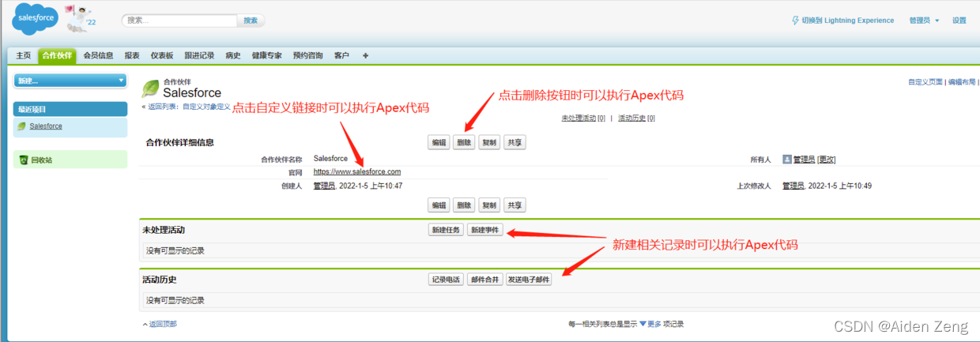Click the 活动历史 related list heading

coord(160,280)
